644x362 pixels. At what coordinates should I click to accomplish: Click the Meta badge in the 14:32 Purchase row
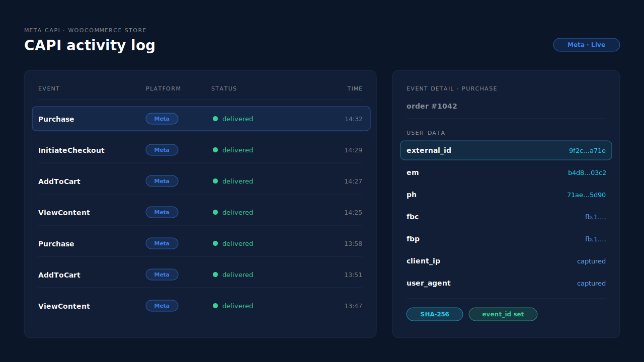(162, 119)
